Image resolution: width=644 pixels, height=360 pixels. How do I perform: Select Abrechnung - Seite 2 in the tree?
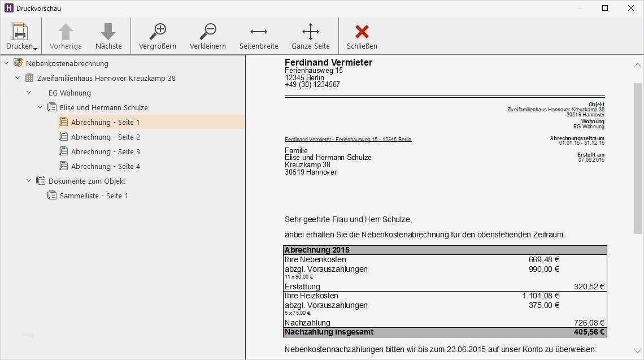click(x=106, y=136)
